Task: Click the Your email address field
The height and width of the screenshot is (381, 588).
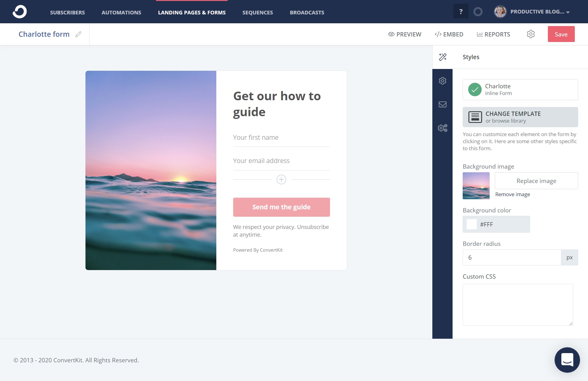Action: click(281, 161)
